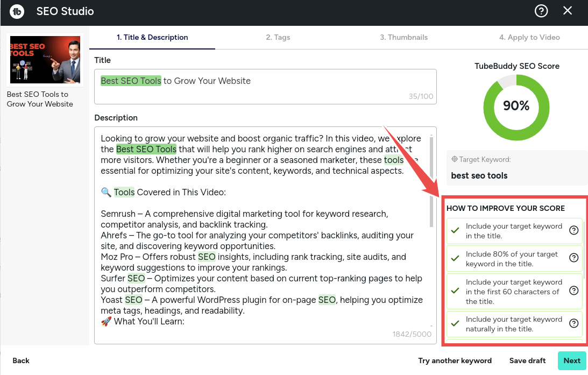Click help icon for 'keyword naturally in the title'
Screen dimensions: 588x375
pos(574,323)
